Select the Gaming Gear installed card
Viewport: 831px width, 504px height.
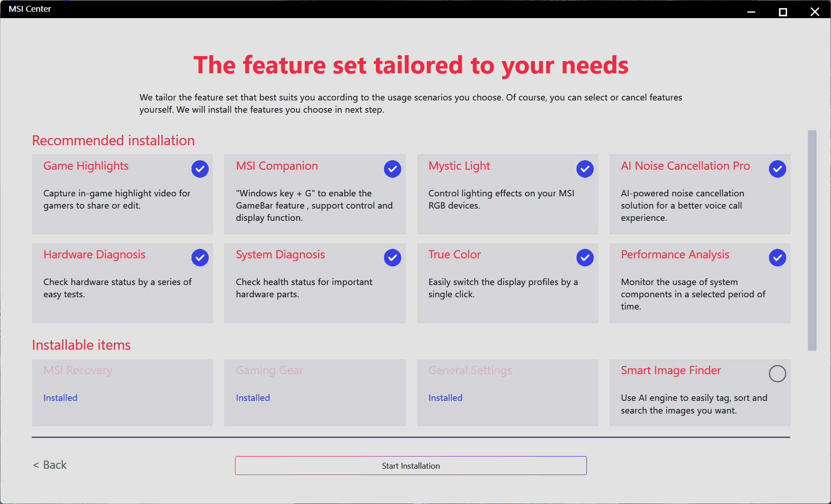coord(315,392)
